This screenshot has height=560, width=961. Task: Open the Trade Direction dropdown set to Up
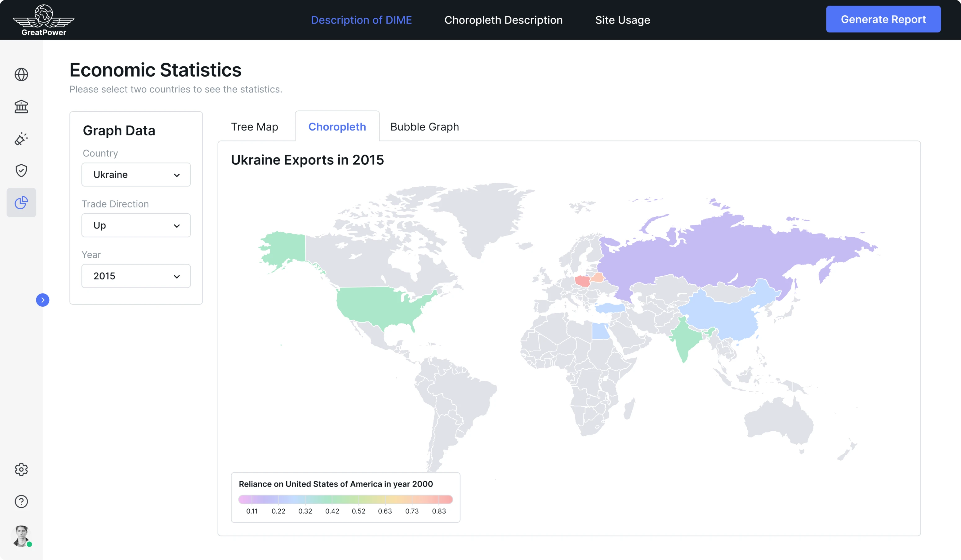coord(136,225)
